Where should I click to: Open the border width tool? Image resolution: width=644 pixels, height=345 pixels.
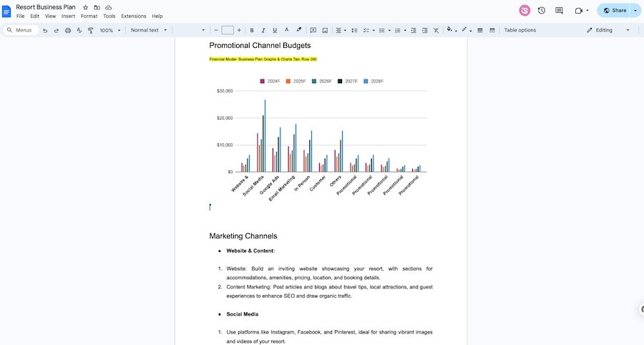(x=479, y=30)
